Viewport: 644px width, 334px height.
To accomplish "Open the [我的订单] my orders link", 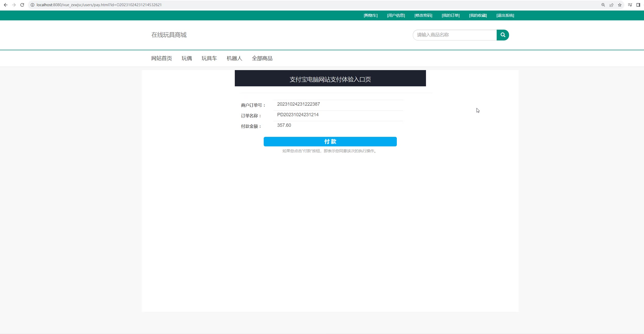I will tap(451, 15).
